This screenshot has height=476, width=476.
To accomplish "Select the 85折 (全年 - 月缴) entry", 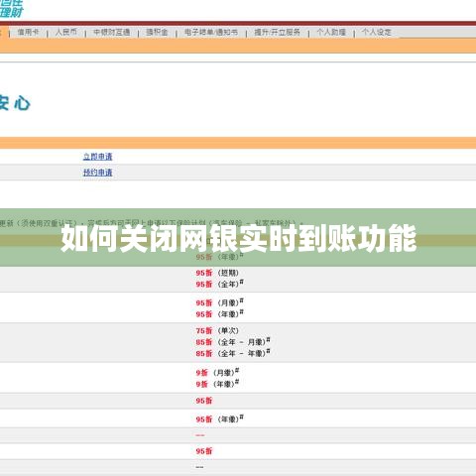I will pos(233,342).
